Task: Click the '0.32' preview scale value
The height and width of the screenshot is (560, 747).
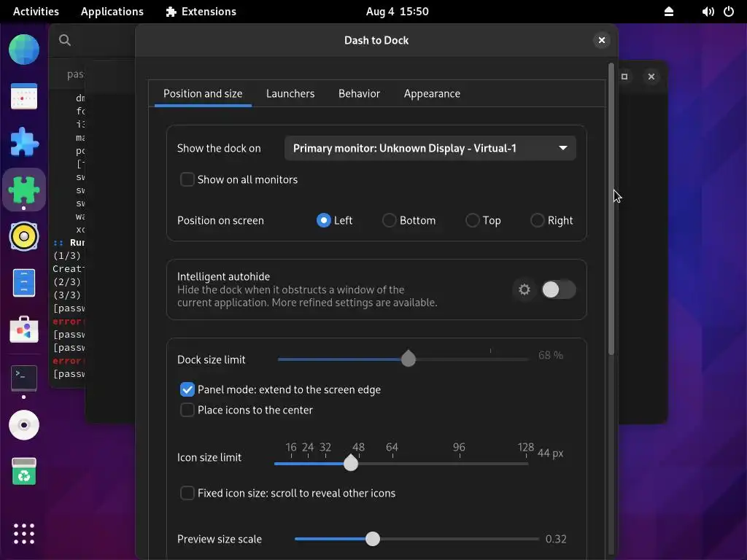Action: coord(556,539)
